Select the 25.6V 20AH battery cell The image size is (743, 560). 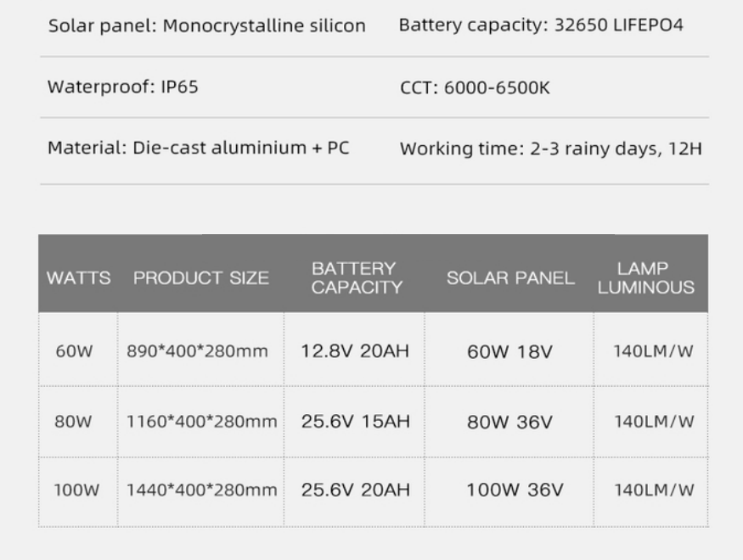[356, 490]
